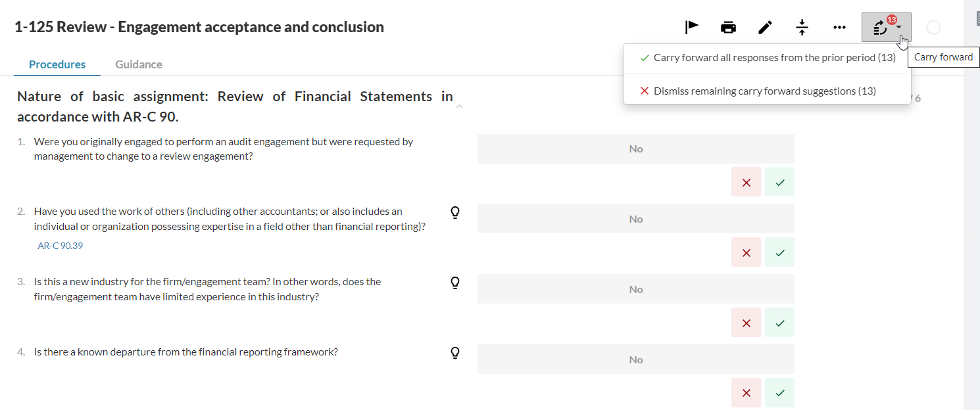This screenshot has height=410, width=980.
Task: Accept the carry forward suggestion for question 1
Action: tap(779, 182)
